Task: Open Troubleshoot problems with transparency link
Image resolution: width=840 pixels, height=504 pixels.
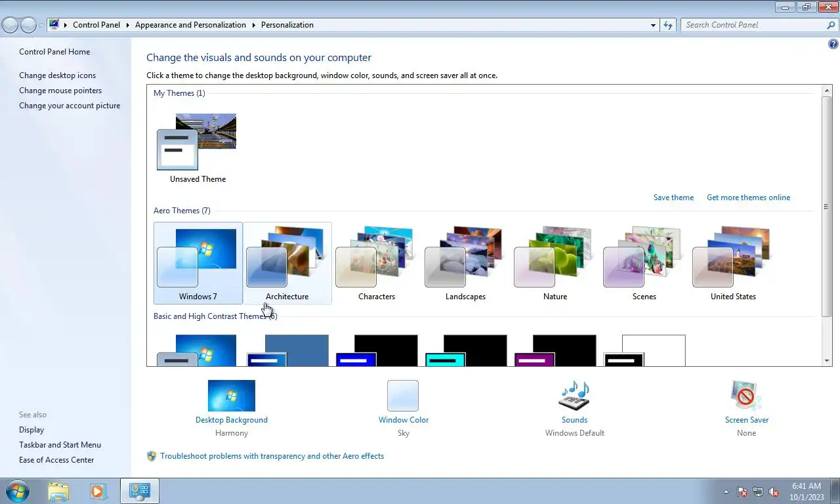Action: (x=272, y=456)
